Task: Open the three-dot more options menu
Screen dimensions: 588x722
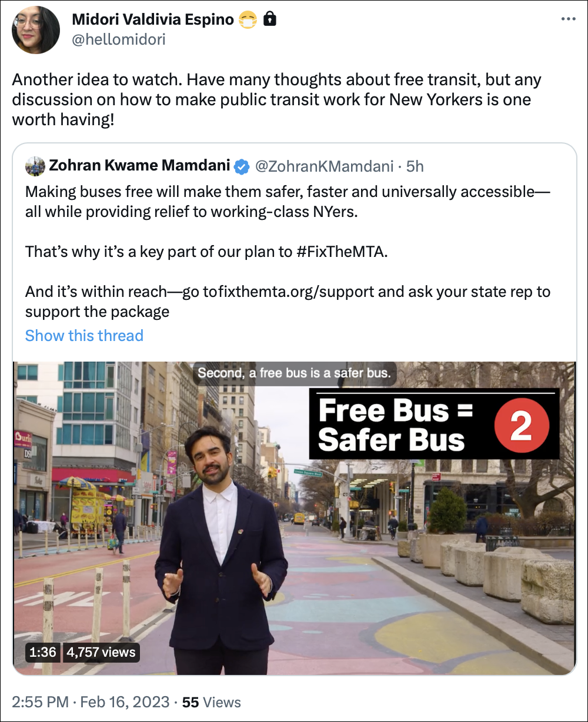Action: [x=568, y=19]
